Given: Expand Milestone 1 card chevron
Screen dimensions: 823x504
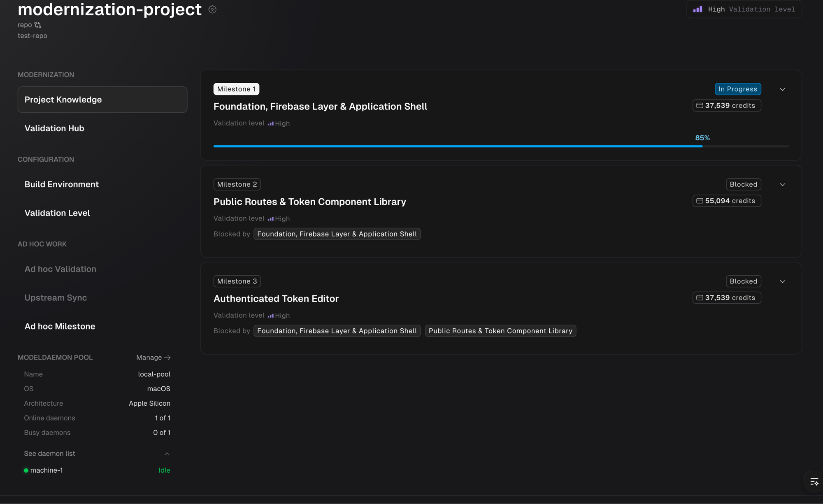Looking at the screenshot, I should [x=783, y=89].
